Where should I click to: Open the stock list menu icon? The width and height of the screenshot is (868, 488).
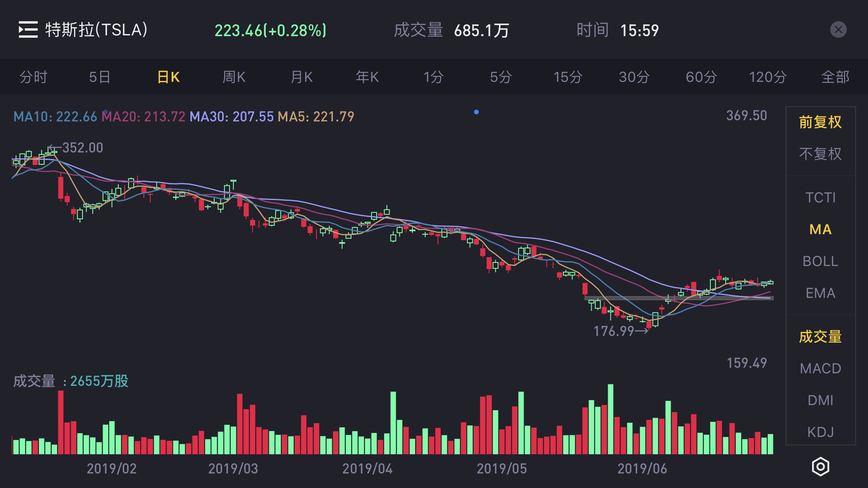(28, 30)
